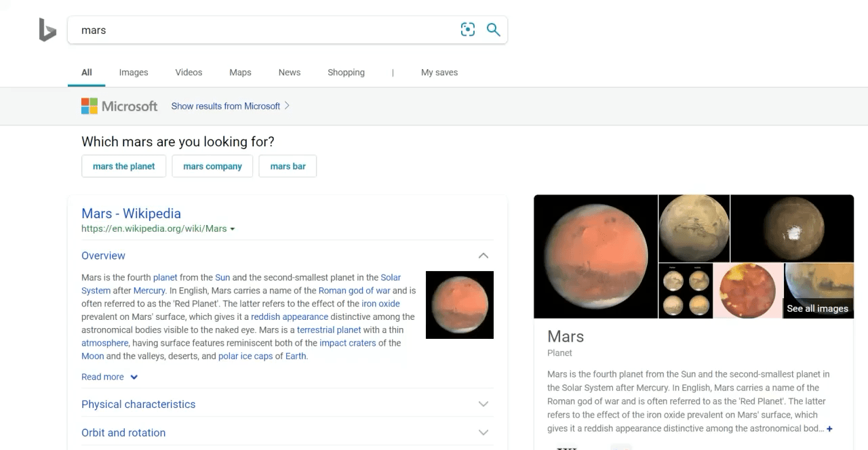
Task: Follow the 'Moon' link in overview
Action: tap(93, 356)
